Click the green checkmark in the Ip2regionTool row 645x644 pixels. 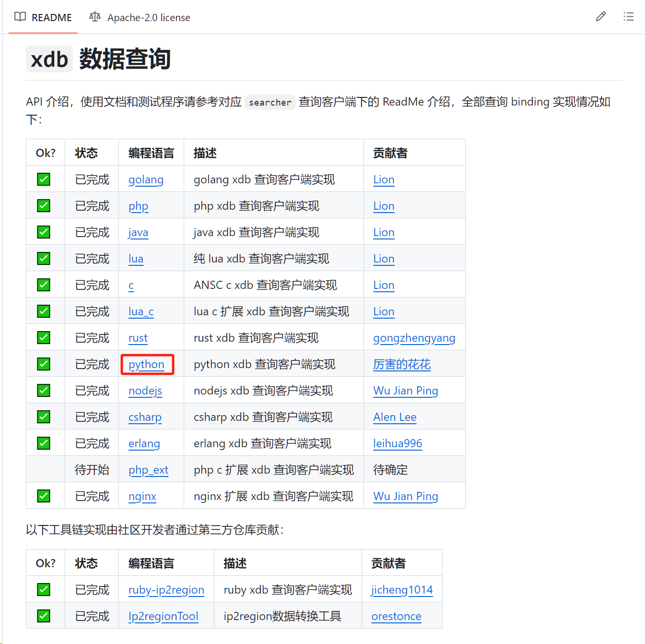click(44, 616)
